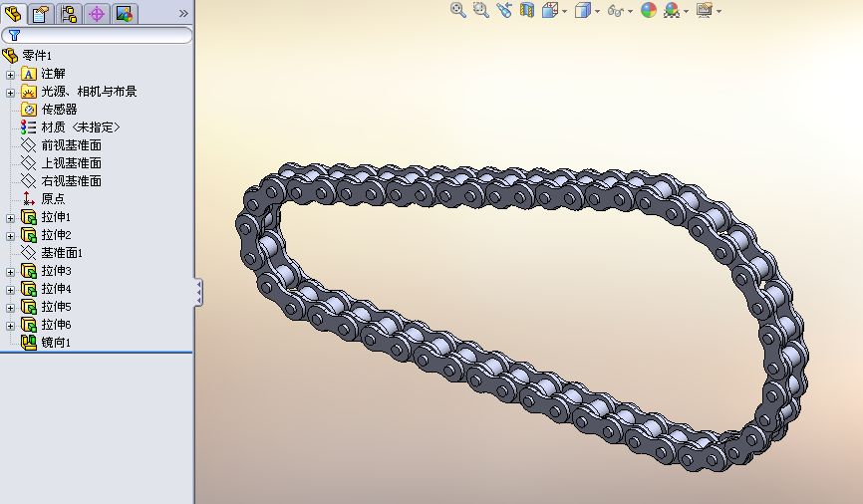Switch to the PropertyManager tab
Viewport: 863px width, 504px height.
[x=40, y=13]
